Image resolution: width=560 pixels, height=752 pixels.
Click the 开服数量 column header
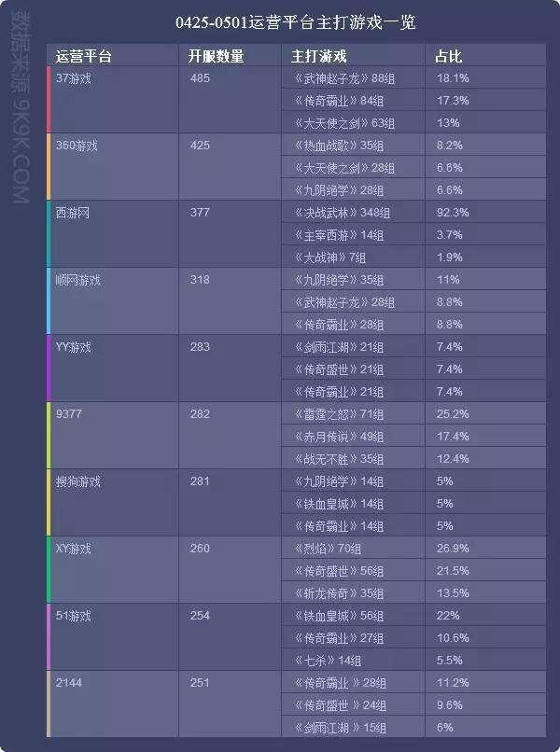click(x=216, y=56)
